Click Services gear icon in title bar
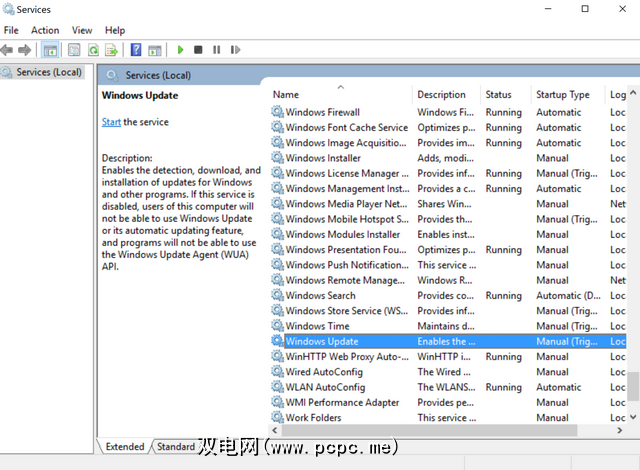The width and height of the screenshot is (640, 470). (8, 9)
